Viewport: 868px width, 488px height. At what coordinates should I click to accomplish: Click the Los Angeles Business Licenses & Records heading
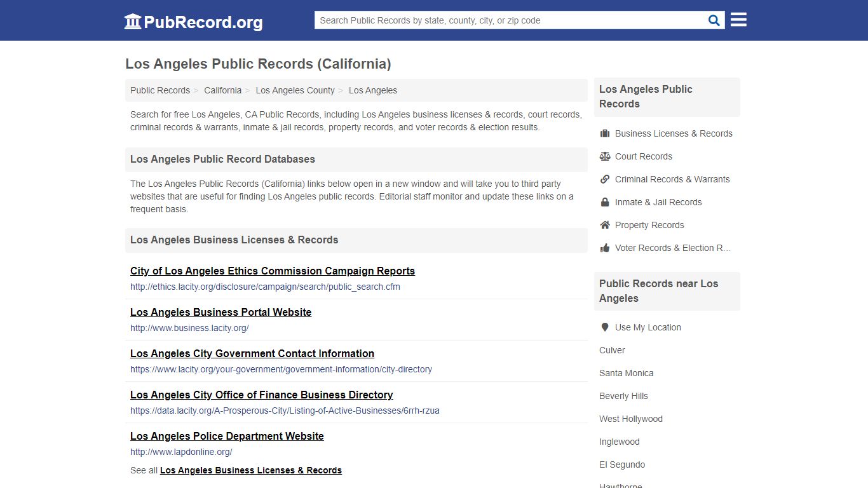pos(234,240)
